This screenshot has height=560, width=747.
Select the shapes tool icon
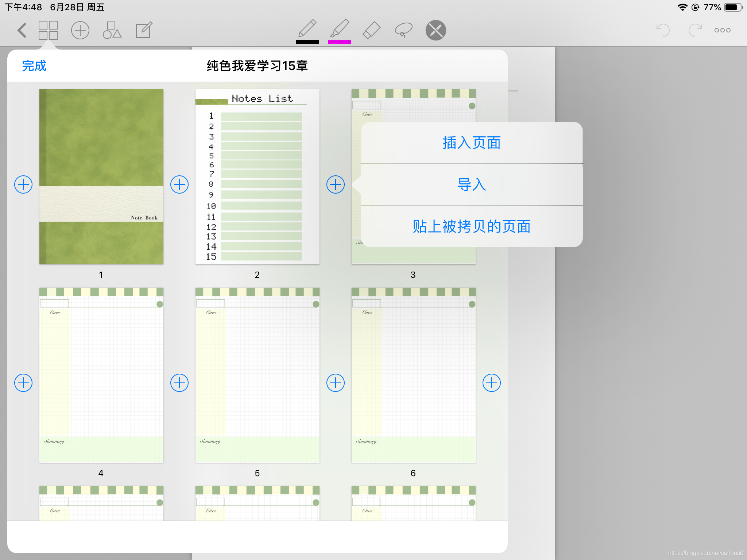point(112,30)
